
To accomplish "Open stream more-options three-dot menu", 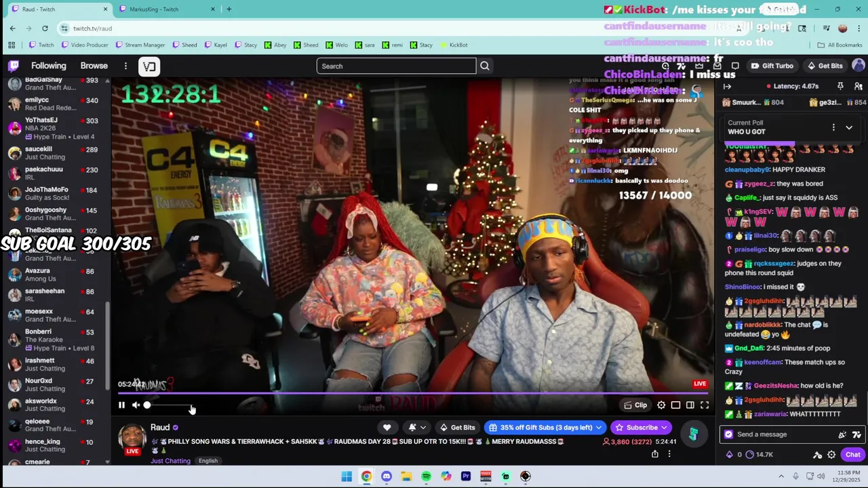I will (669, 454).
